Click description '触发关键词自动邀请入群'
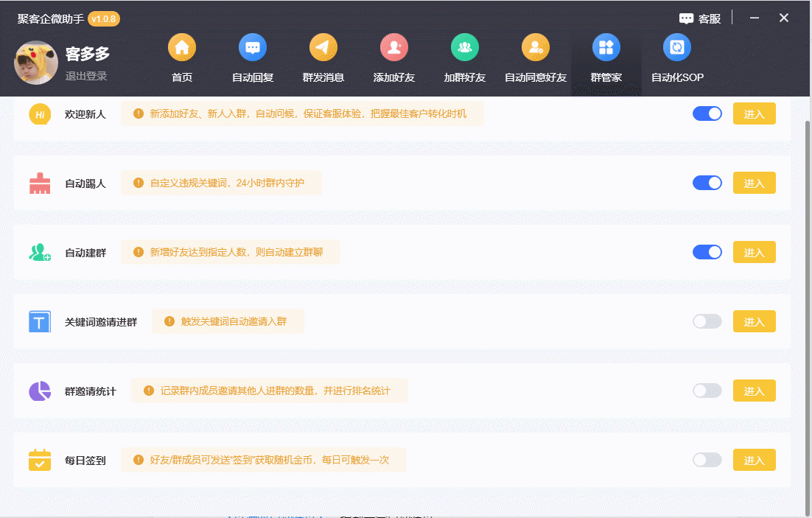 pyautogui.click(x=234, y=321)
